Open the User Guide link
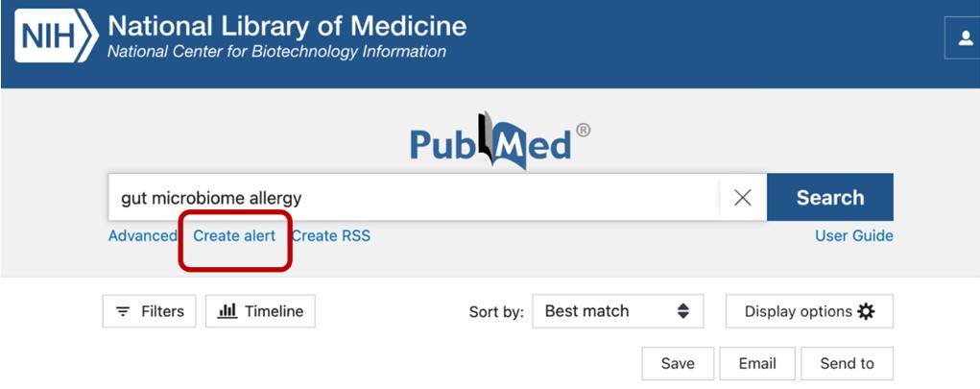 (x=853, y=235)
